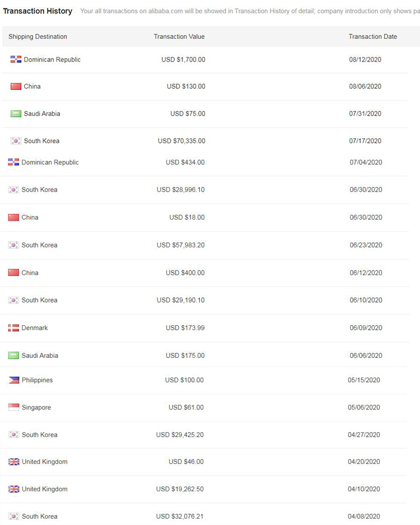Click the Singapore transaction date 05/06/2020
This screenshot has height=525, width=420.
click(364, 407)
